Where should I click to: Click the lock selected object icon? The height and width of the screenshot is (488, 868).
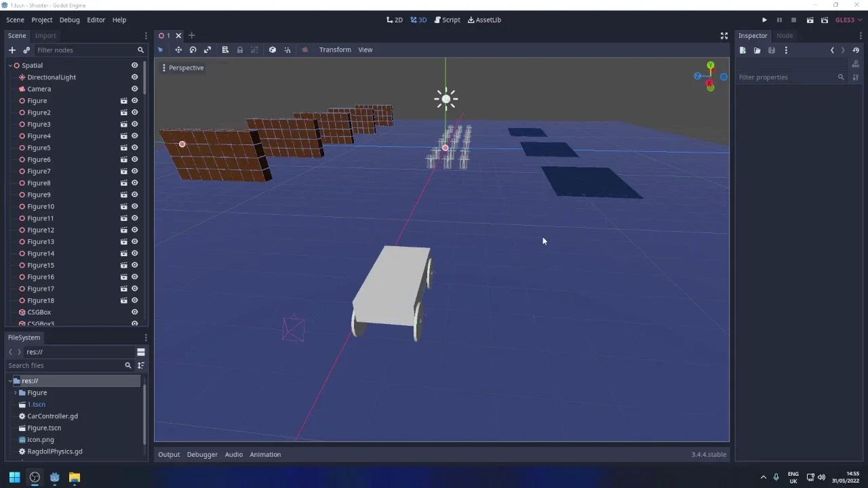click(240, 49)
